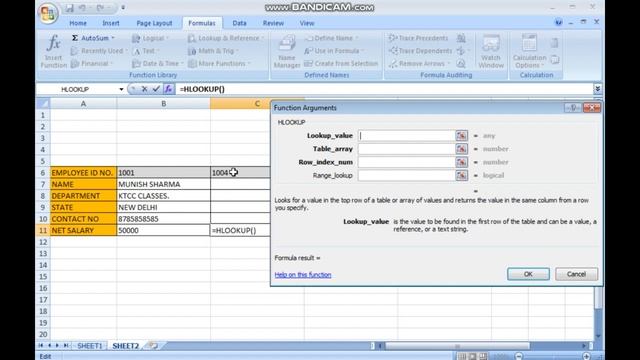Click Calculate Now icon
640x360 pixels.
tap(555, 43)
